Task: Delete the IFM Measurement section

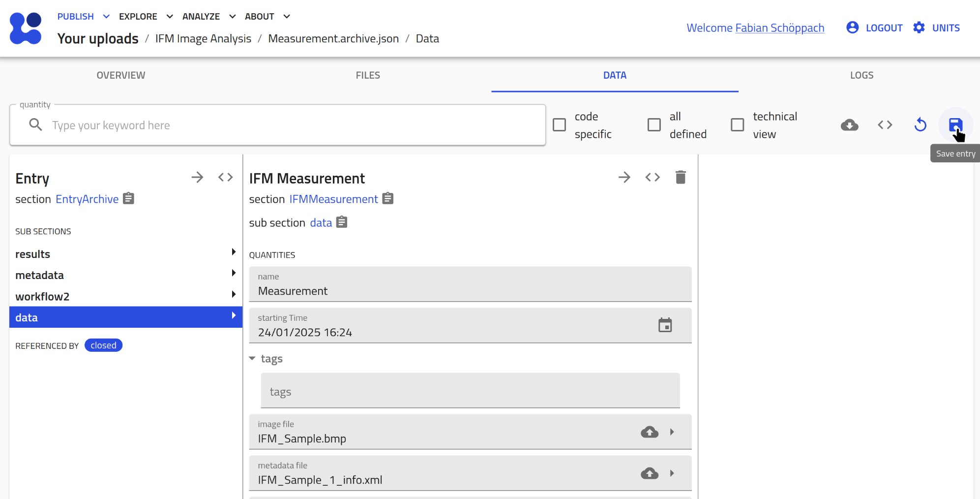Action: [680, 177]
